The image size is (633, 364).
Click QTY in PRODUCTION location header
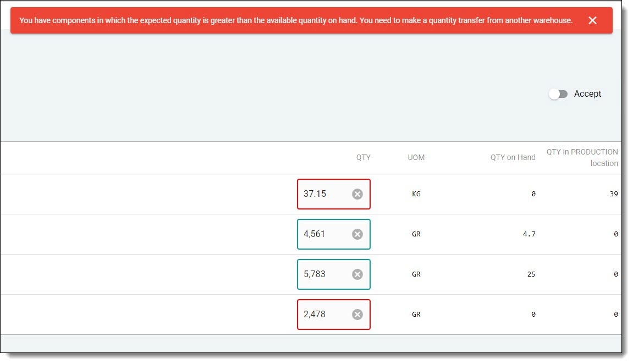582,157
